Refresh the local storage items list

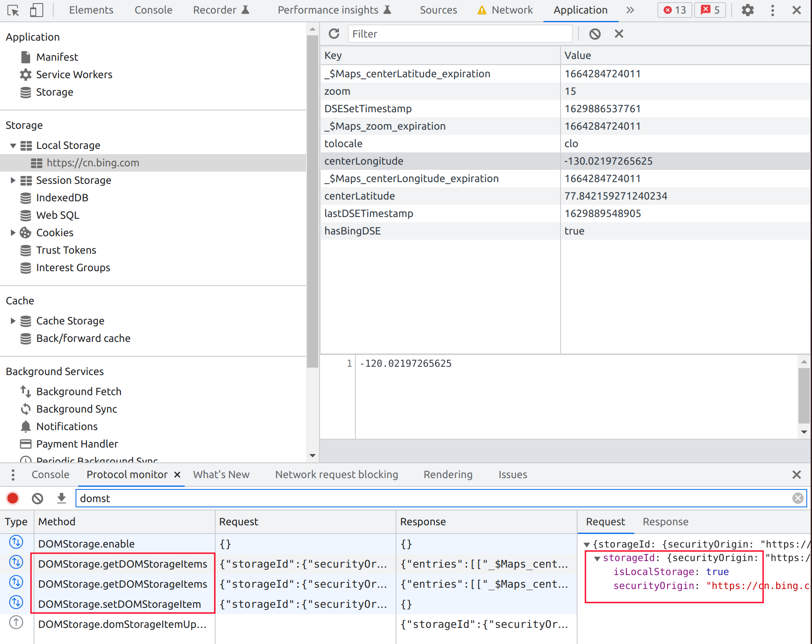tap(334, 34)
